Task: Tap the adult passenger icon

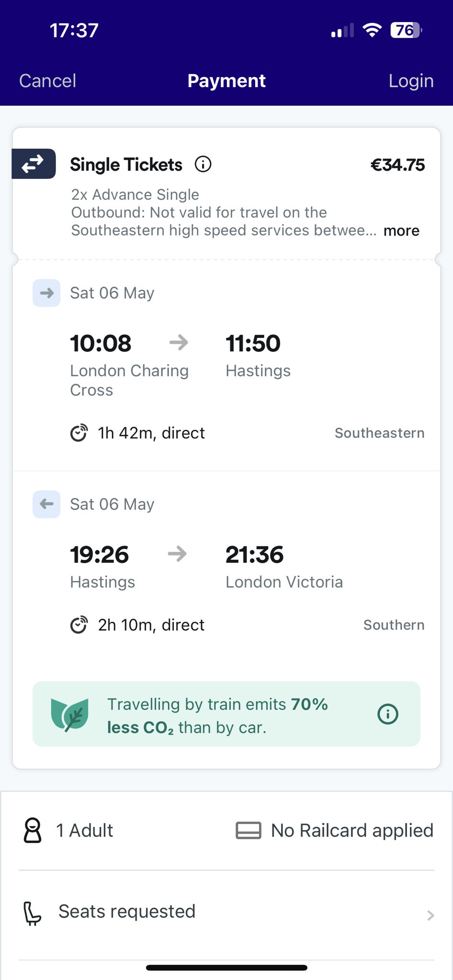Action: pyautogui.click(x=33, y=830)
